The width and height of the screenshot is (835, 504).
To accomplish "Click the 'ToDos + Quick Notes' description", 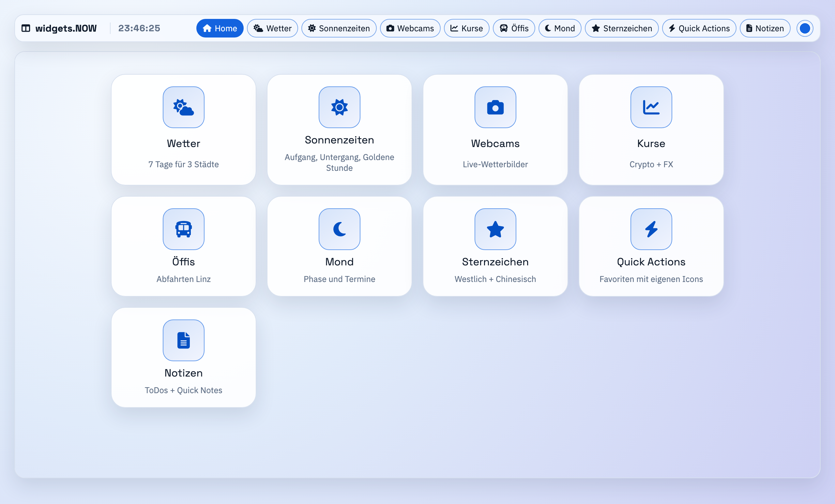I will pyautogui.click(x=183, y=390).
